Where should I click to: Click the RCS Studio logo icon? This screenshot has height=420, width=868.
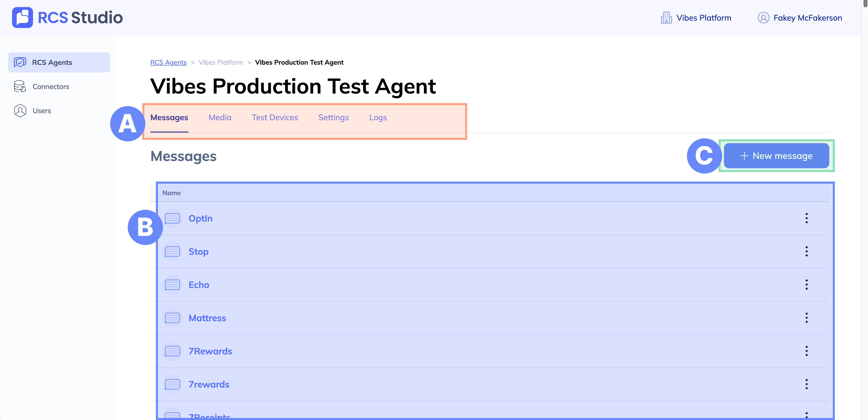[x=22, y=18]
